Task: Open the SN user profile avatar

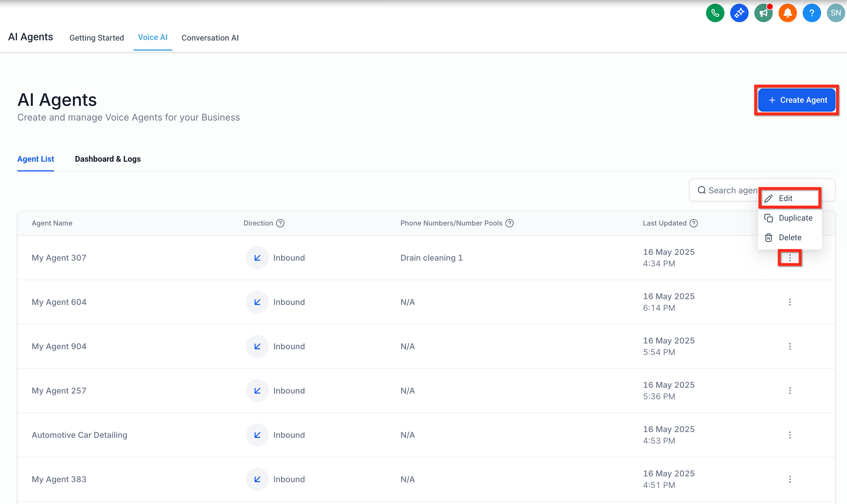Action: pyautogui.click(x=835, y=13)
